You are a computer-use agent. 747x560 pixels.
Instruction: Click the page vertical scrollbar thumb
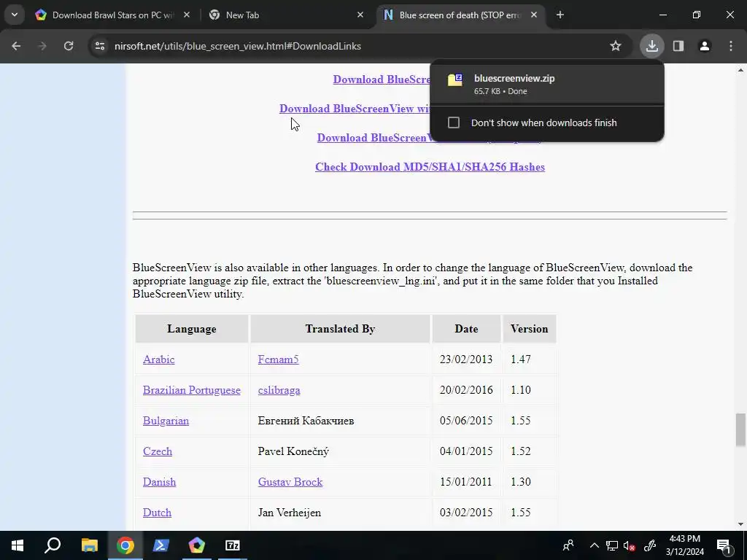(740, 430)
